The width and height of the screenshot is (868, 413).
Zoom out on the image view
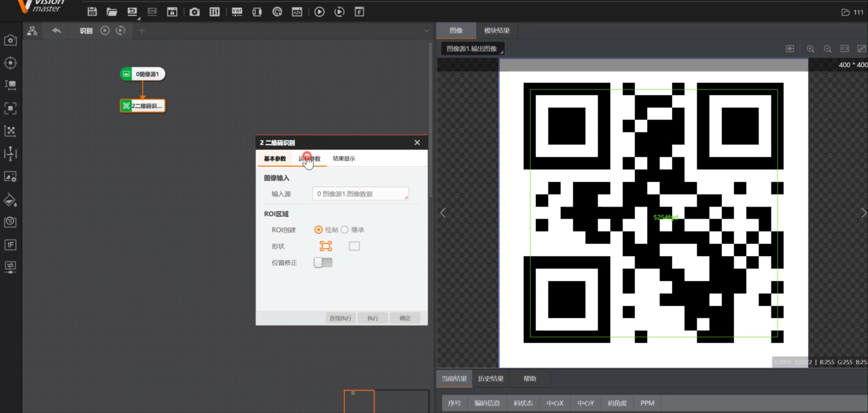pyautogui.click(x=828, y=49)
